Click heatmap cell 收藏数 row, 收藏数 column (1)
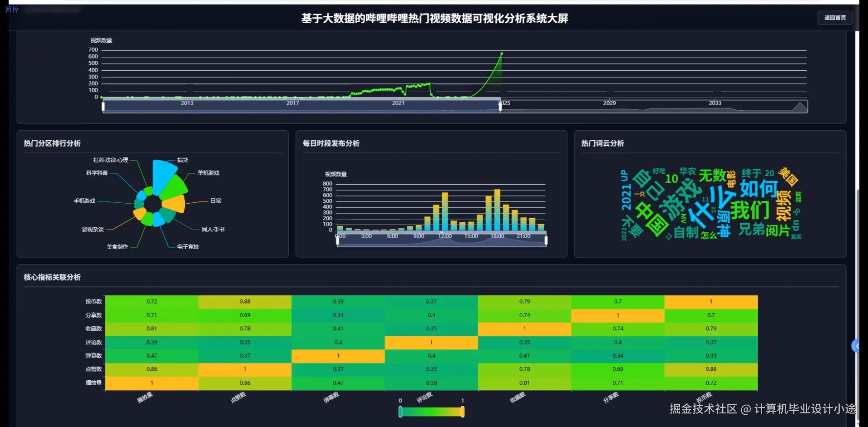This screenshot has width=868, height=427. [525, 329]
